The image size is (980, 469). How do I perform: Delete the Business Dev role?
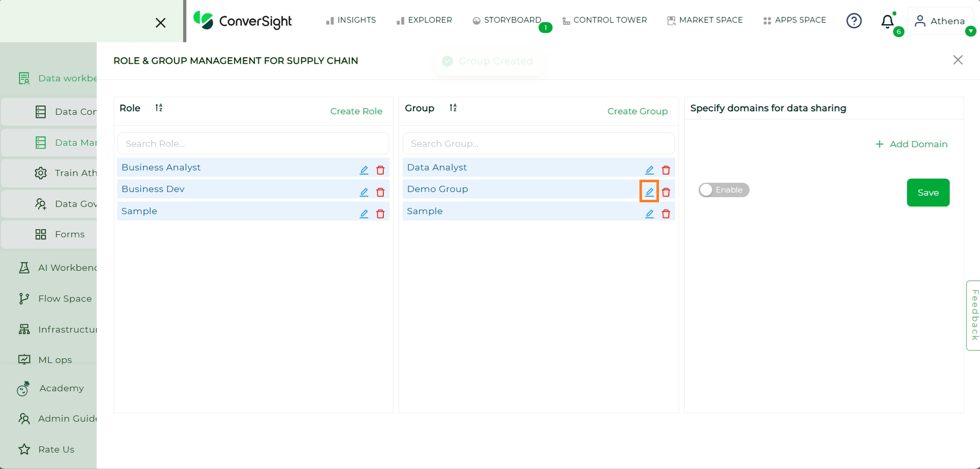380,192
